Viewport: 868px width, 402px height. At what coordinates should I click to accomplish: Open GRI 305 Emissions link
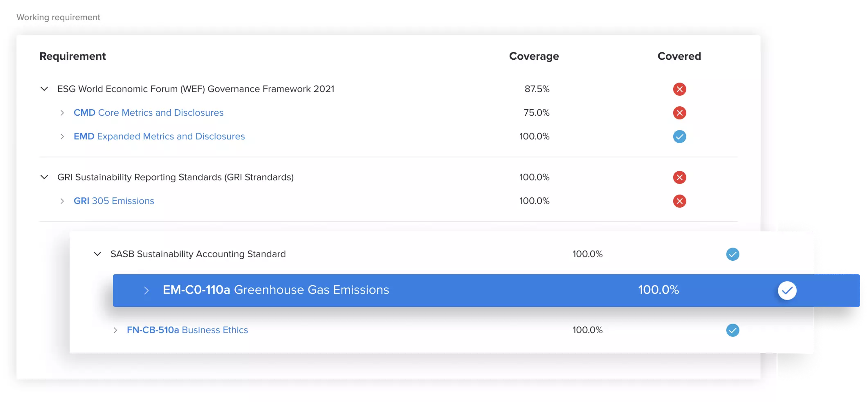click(x=113, y=201)
